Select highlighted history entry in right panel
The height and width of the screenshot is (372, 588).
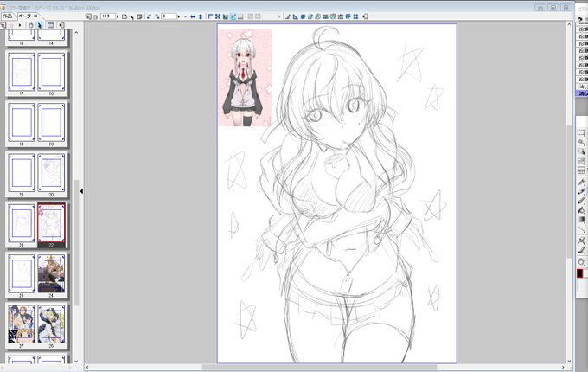[x=582, y=93]
